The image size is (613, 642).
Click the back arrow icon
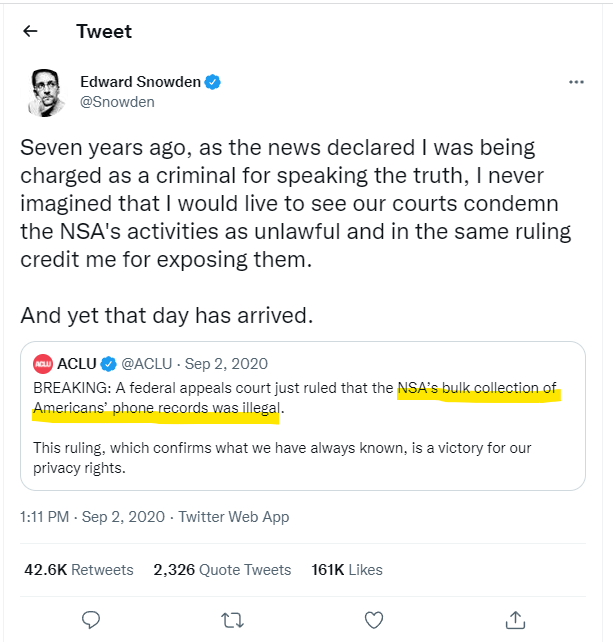point(31,31)
